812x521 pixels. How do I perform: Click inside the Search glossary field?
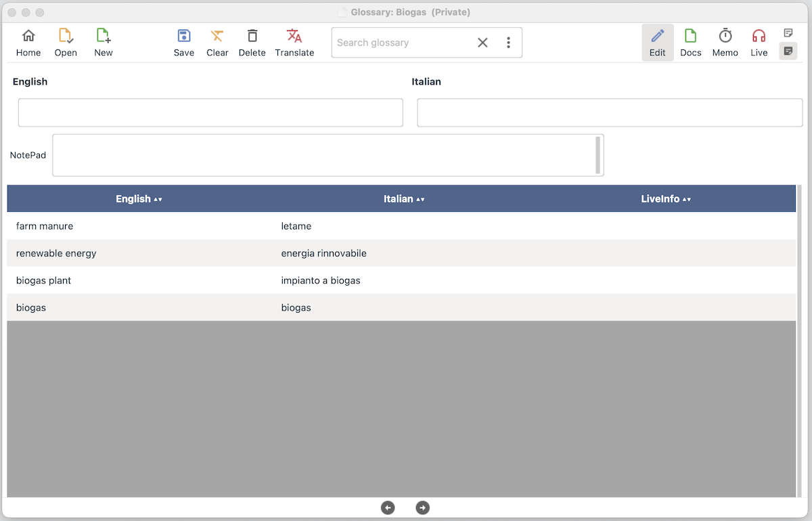[399, 43]
